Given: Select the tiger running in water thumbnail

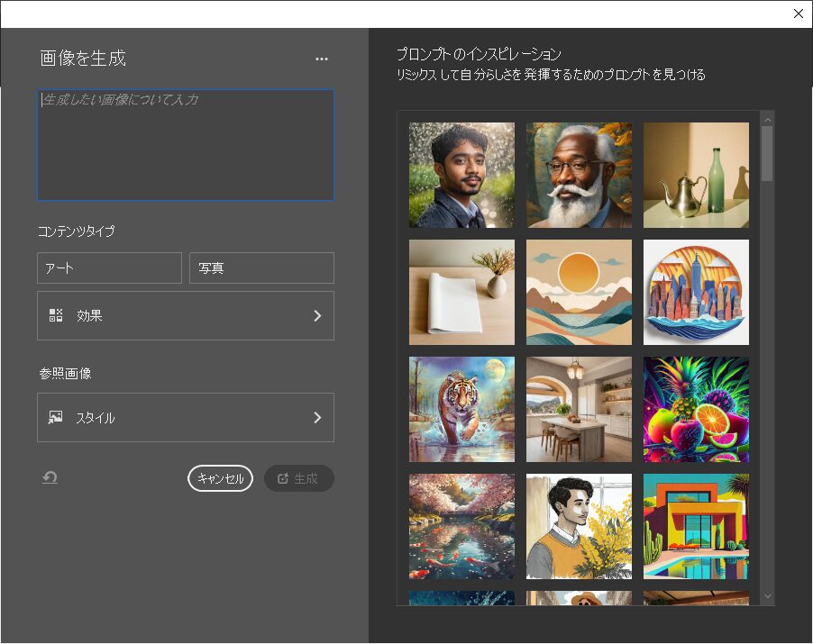Looking at the screenshot, I should tap(462, 409).
